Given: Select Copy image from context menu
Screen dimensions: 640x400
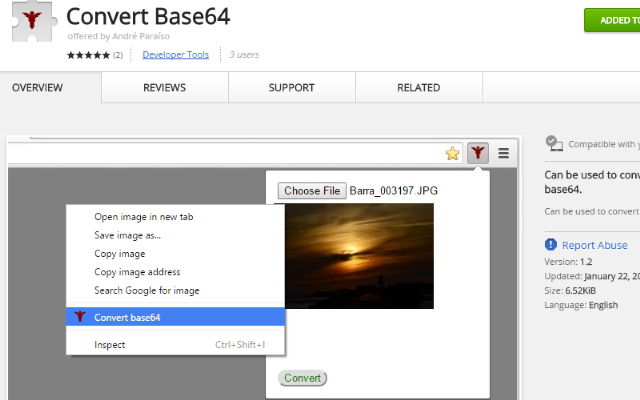Looking at the screenshot, I should pyautogui.click(x=176, y=253).
